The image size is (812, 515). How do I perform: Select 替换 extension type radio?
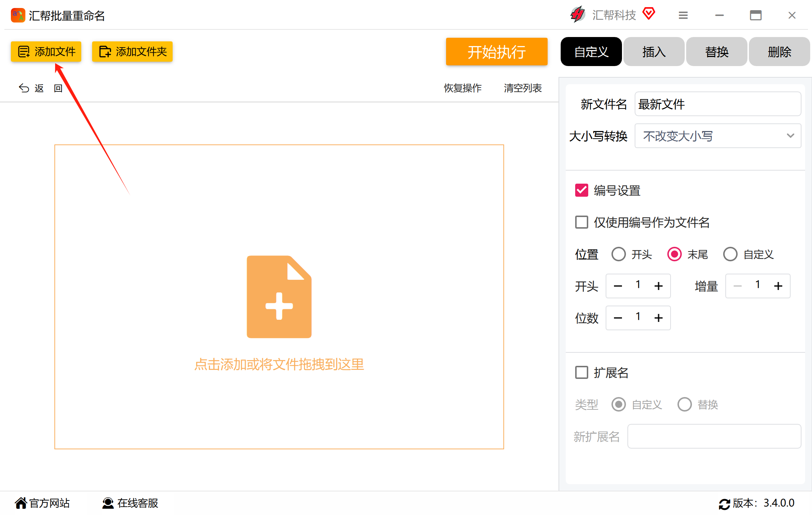point(685,404)
